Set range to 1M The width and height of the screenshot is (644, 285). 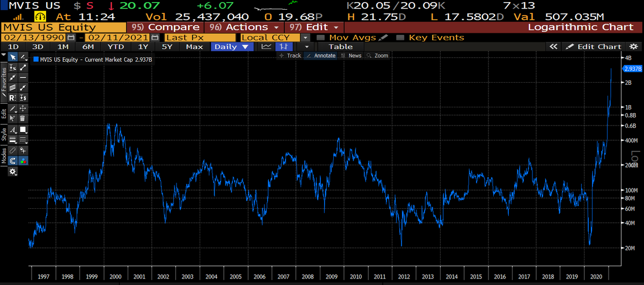tap(63, 47)
